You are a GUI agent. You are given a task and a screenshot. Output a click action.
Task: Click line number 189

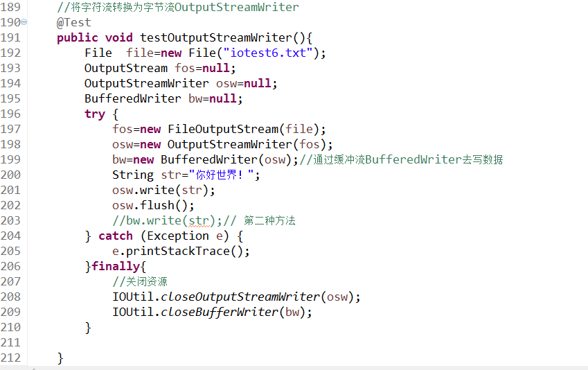pos(10,7)
